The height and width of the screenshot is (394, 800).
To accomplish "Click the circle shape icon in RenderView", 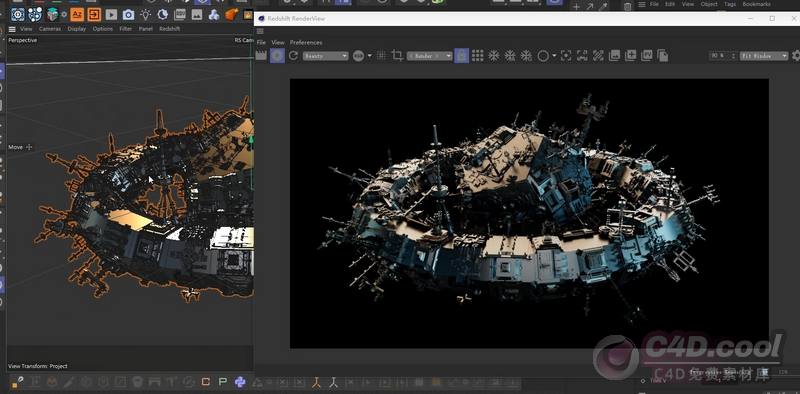I will pyautogui.click(x=543, y=56).
